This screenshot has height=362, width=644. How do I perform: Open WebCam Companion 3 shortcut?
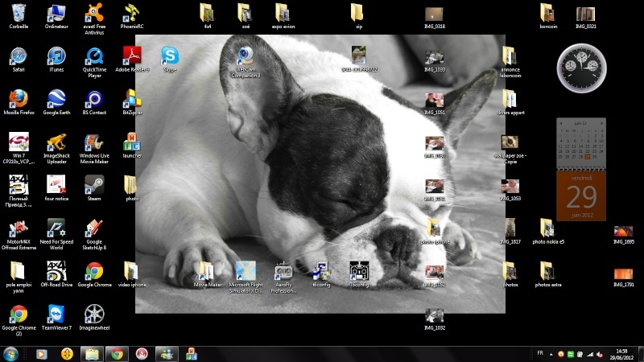246,63
